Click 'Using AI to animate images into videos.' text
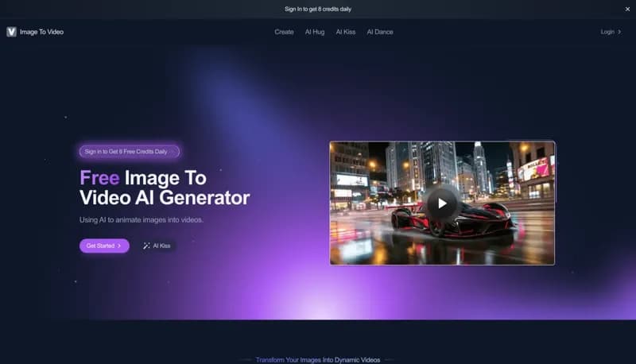This screenshot has width=636, height=364. point(142,219)
